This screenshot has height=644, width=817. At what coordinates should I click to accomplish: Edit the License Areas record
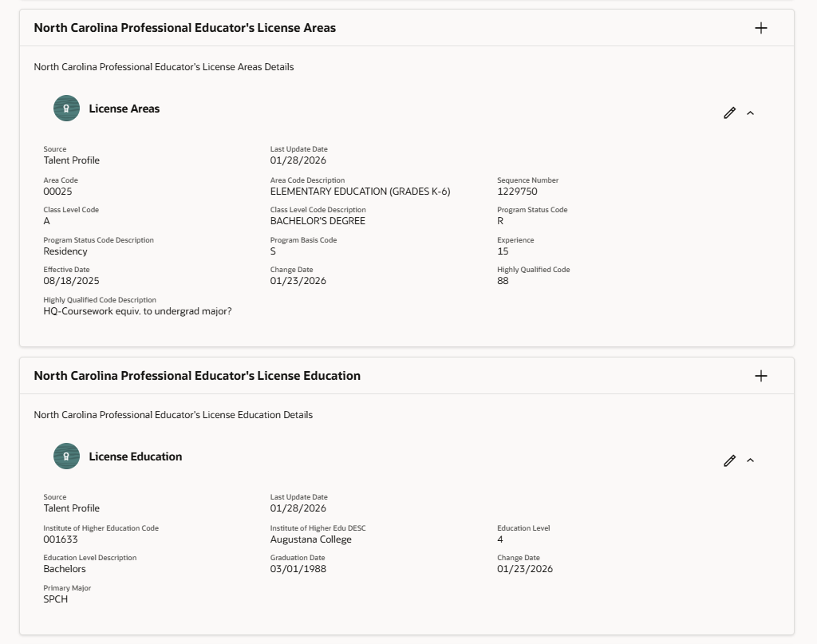(x=729, y=113)
